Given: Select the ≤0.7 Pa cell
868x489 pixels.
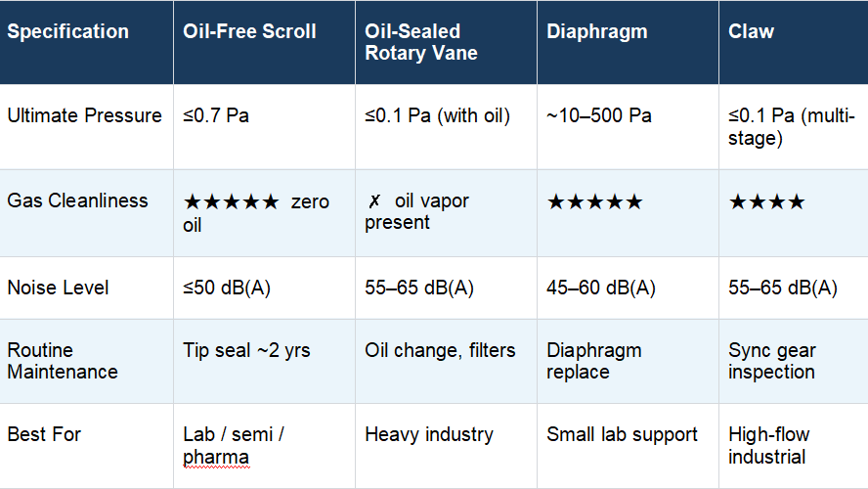Looking at the screenshot, I should 265,127.
